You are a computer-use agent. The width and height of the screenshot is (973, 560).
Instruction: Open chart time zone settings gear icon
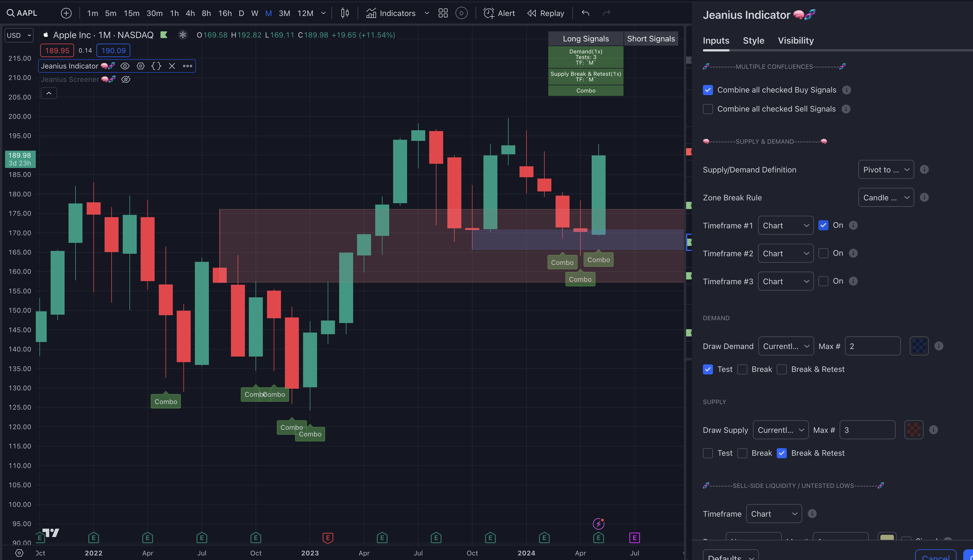click(x=19, y=553)
